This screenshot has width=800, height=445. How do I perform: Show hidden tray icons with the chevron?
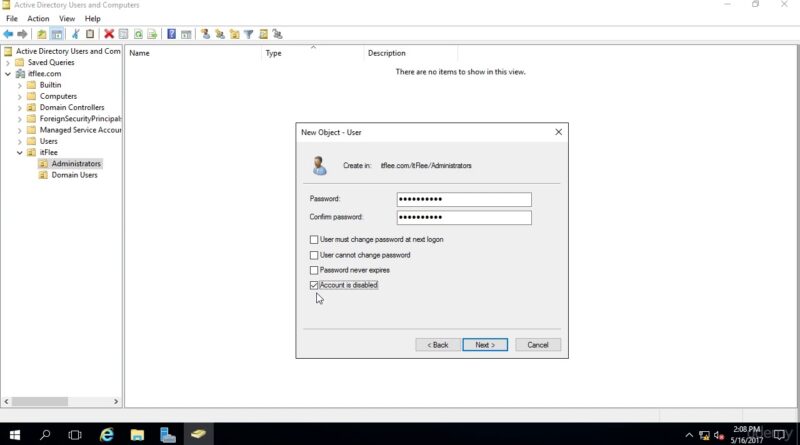point(689,435)
